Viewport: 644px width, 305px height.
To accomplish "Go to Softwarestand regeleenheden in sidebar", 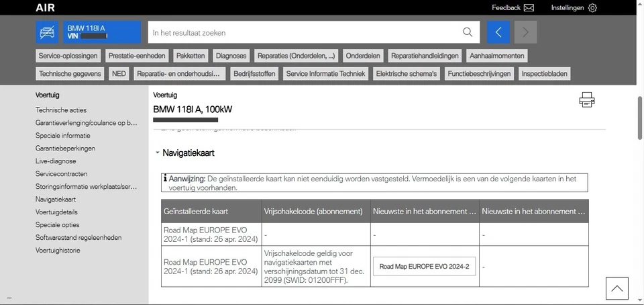I will 78,238.
